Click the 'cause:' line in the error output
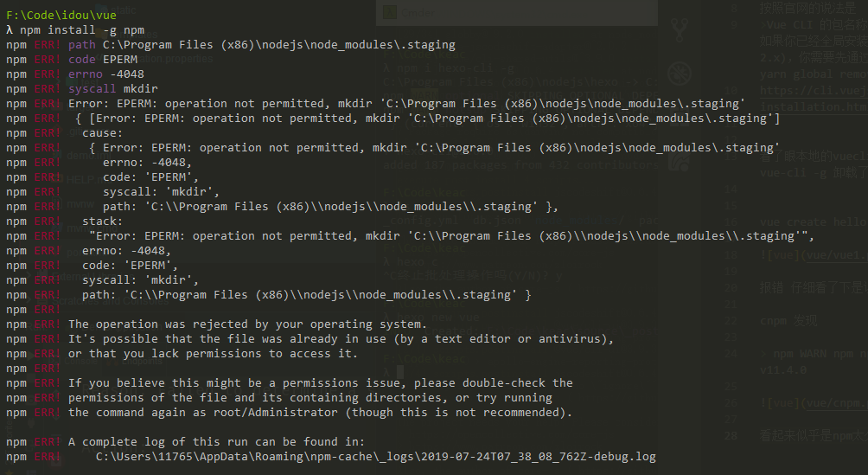 (x=103, y=133)
